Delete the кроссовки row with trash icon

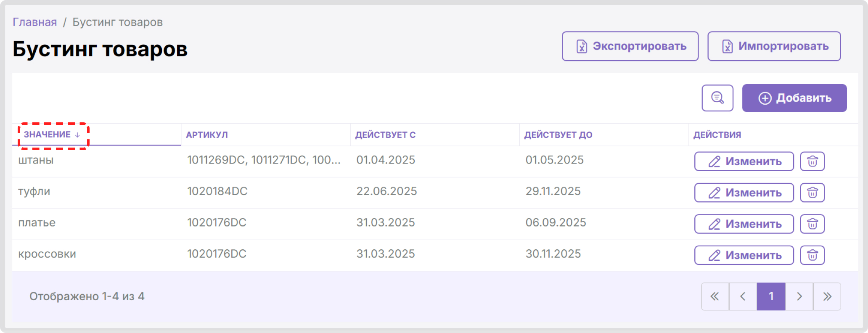pos(812,255)
